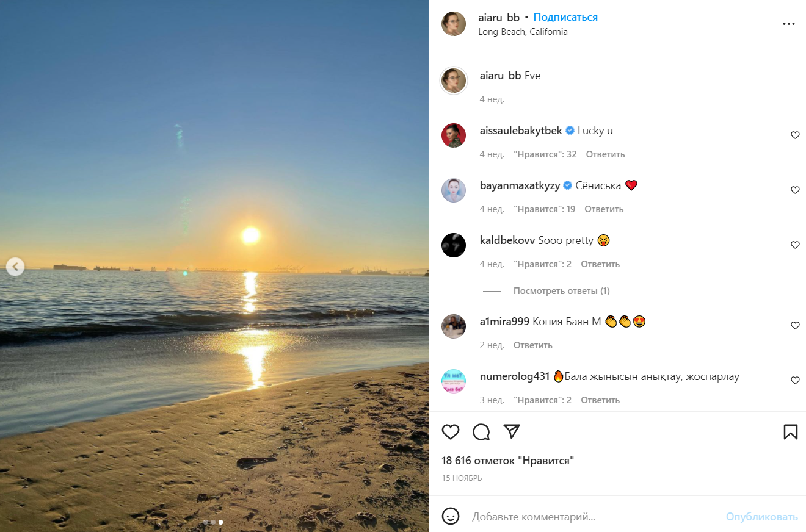Share post via paper plane icon
Viewport: 806px width, 532px height.
pyautogui.click(x=512, y=431)
